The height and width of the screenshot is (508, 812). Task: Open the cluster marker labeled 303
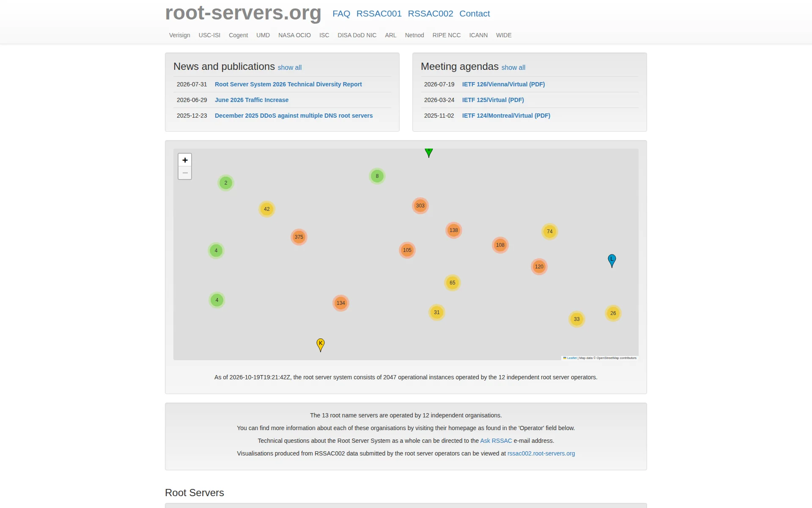[x=420, y=206]
